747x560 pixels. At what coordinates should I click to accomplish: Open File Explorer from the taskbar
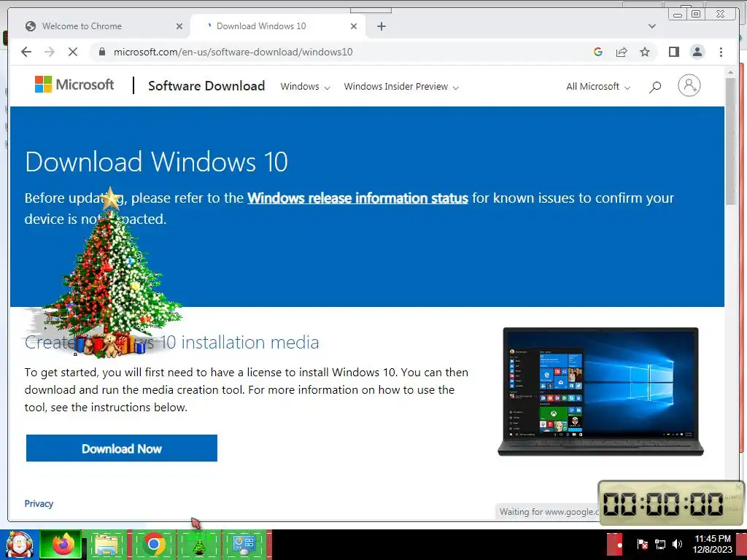click(x=107, y=545)
